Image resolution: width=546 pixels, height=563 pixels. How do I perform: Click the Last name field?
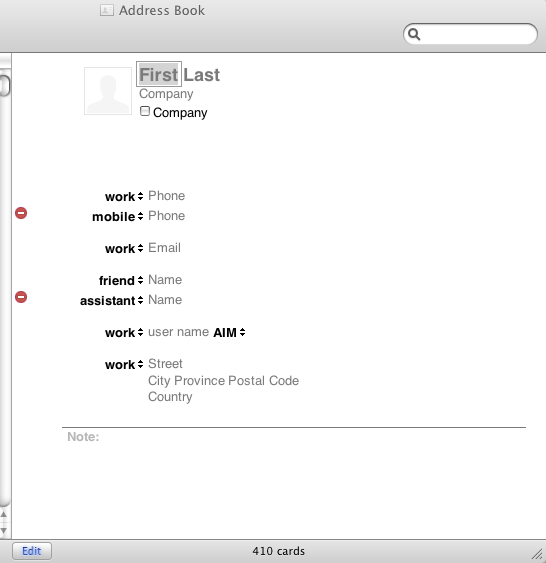pyautogui.click(x=201, y=75)
